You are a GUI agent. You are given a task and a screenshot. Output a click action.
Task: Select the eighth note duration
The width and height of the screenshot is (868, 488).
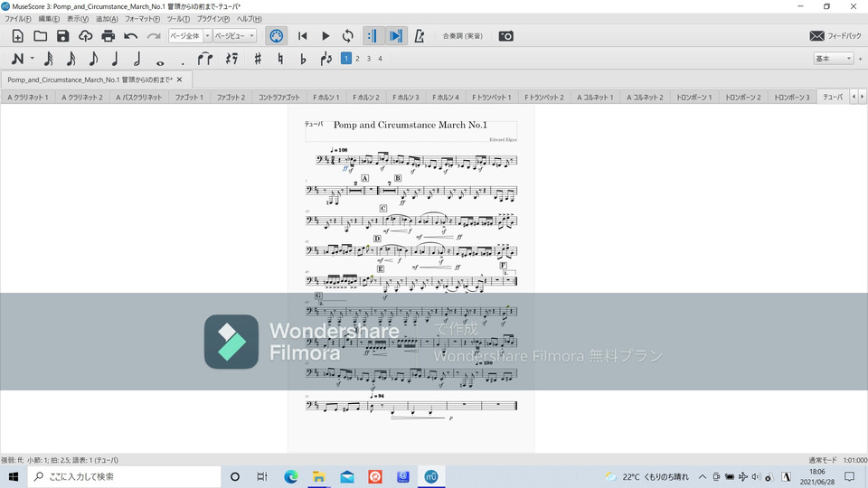[93, 59]
